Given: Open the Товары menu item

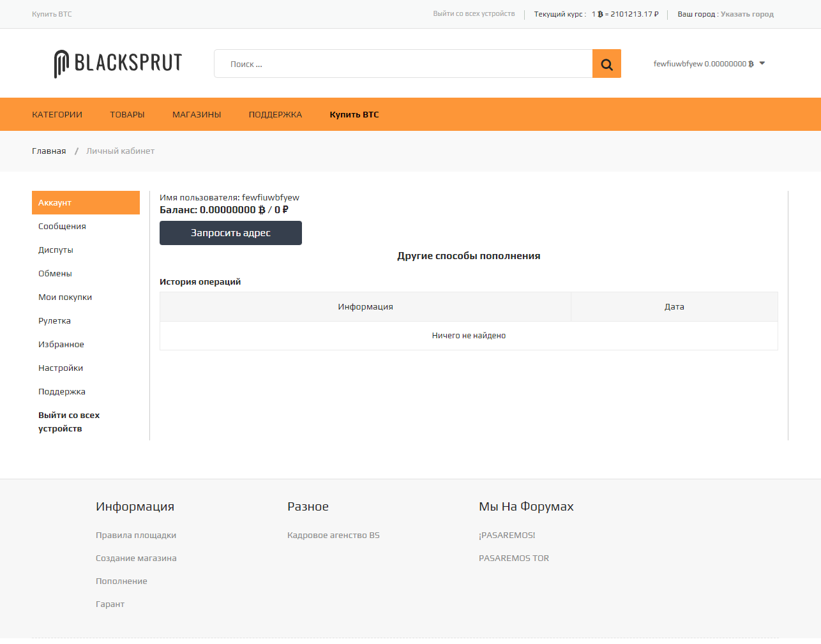Looking at the screenshot, I should pyautogui.click(x=127, y=115).
